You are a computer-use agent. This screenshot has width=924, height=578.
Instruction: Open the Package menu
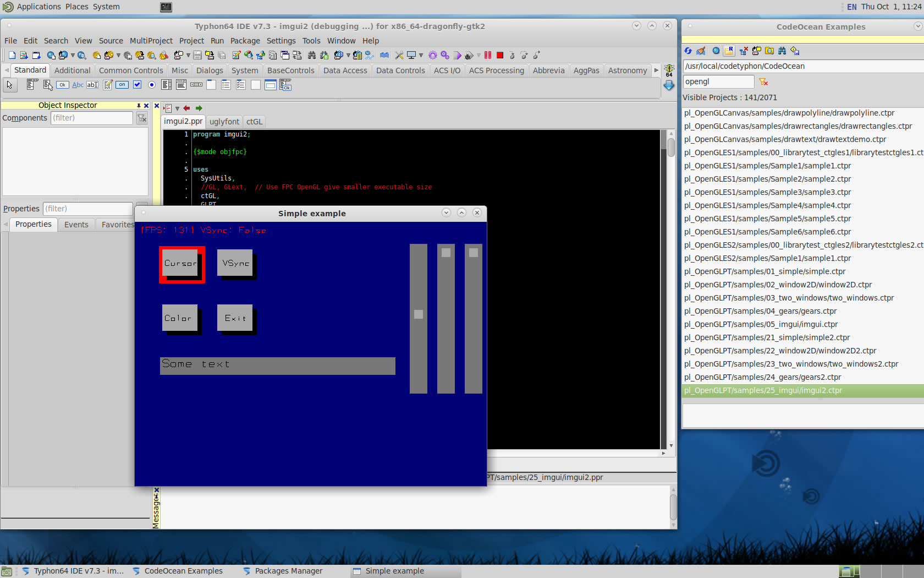(245, 41)
